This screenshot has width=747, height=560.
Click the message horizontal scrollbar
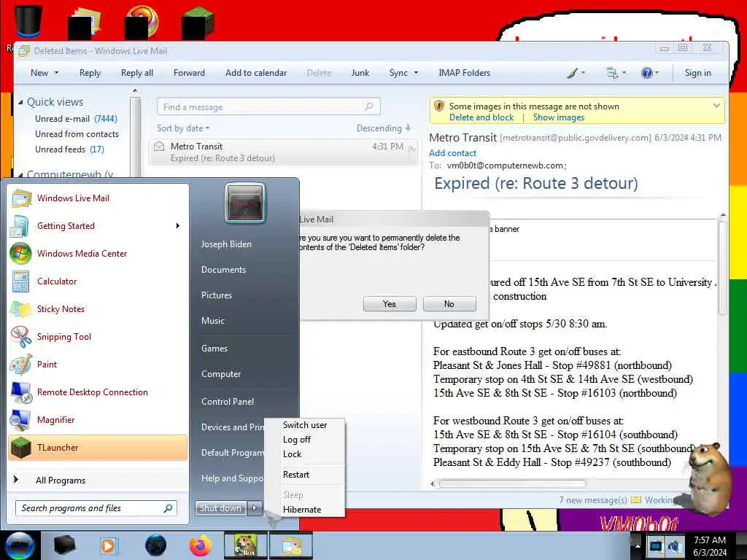[512, 484]
